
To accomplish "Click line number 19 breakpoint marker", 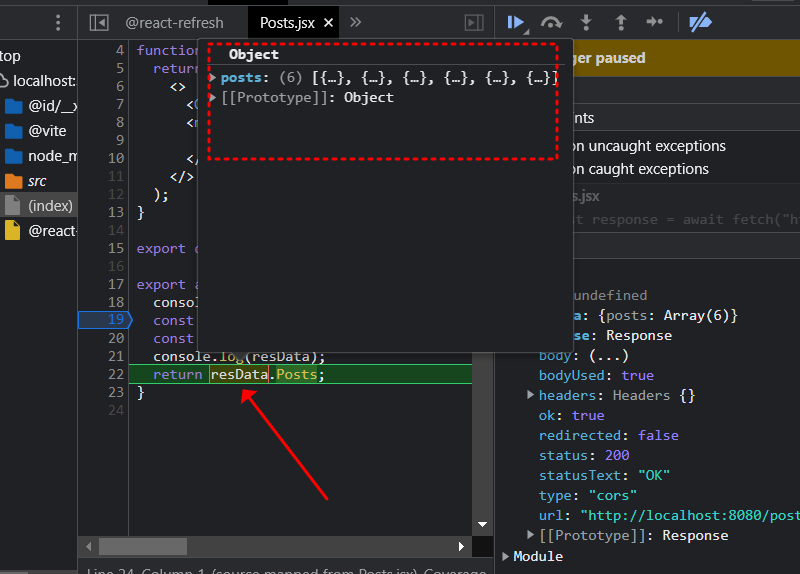I will pyautogui.click(x=105, y=320).
